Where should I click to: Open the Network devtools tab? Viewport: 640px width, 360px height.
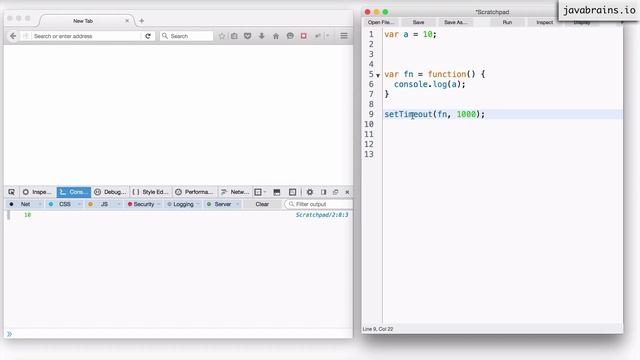coord(235,192)
